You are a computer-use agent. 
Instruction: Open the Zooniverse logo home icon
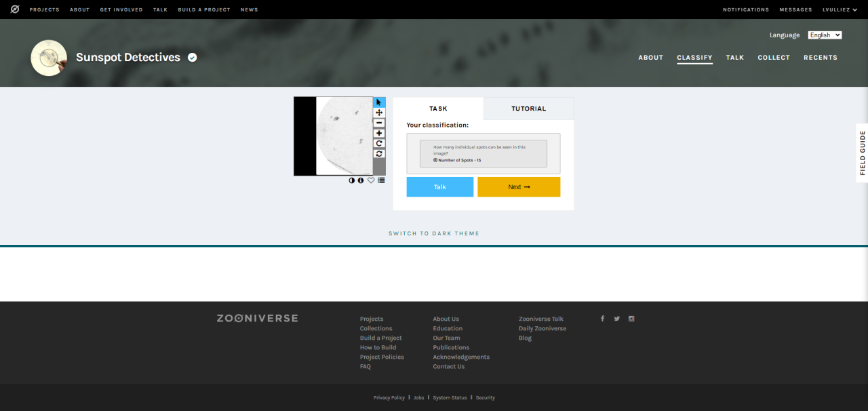coord(15,9)
